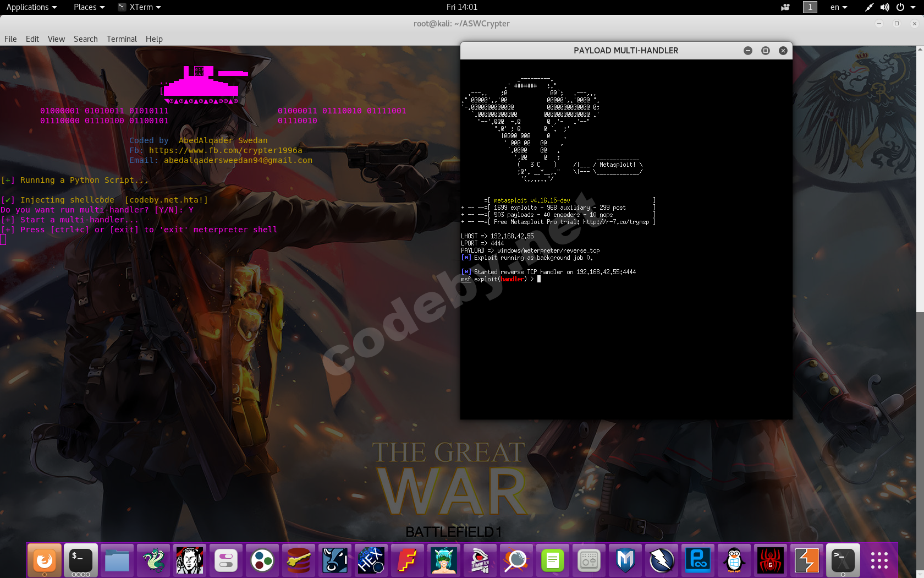924x578 pixels.
Task: Open the blue bull-head icon in dock
Action: (x=335, y=560)
